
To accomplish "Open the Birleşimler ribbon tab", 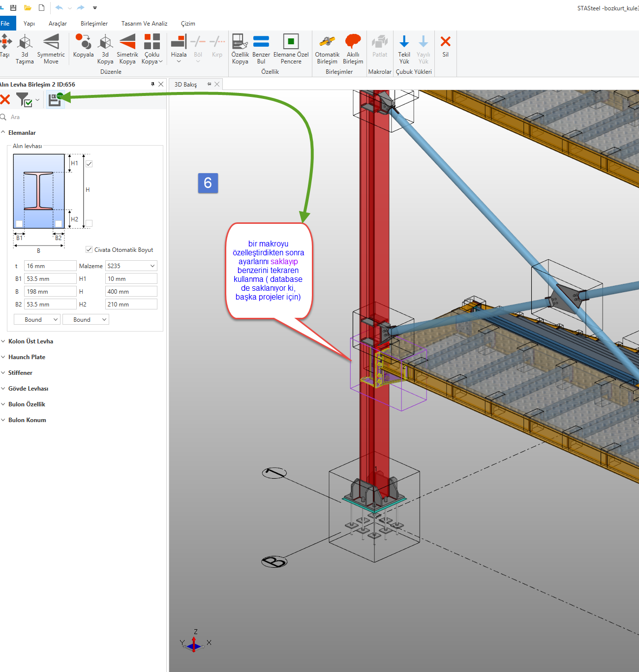I will point(94,24).
